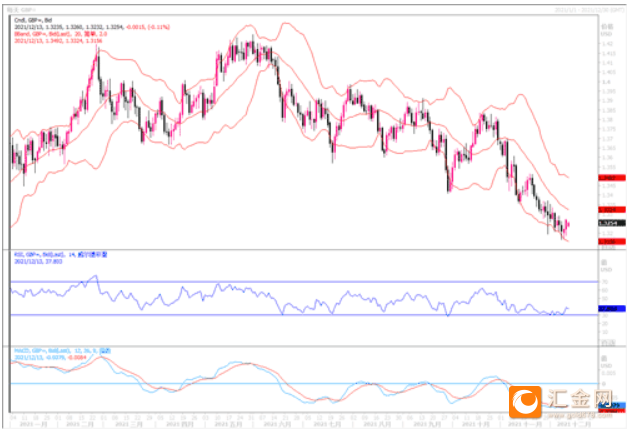The width and height of the screenshot is (629, 441).
Task: Click the 'BBand, GBP=' Bollinger band legend
Action: [x=61, y=34]
